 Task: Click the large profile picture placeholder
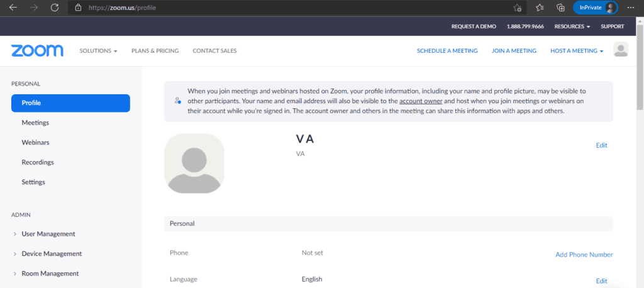click(x=194, y=163)
